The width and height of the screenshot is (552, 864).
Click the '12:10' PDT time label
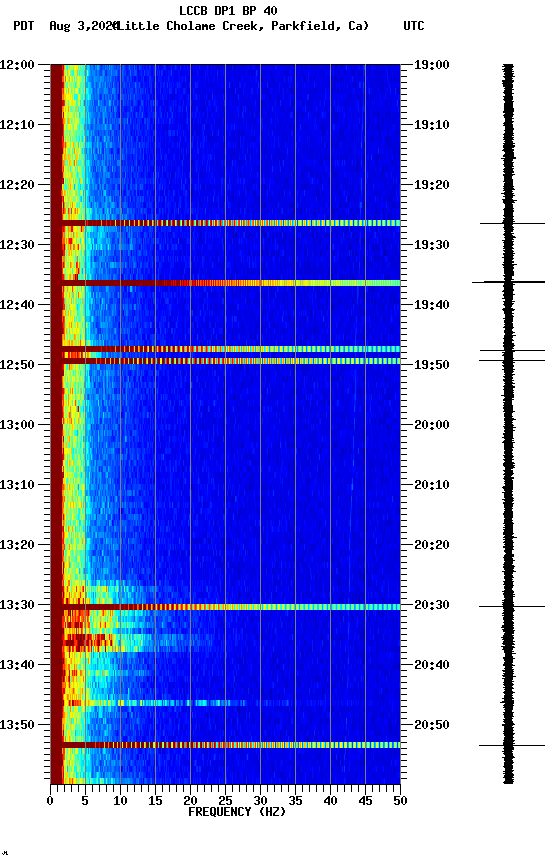pyautogui.click(x=17, y=125)
